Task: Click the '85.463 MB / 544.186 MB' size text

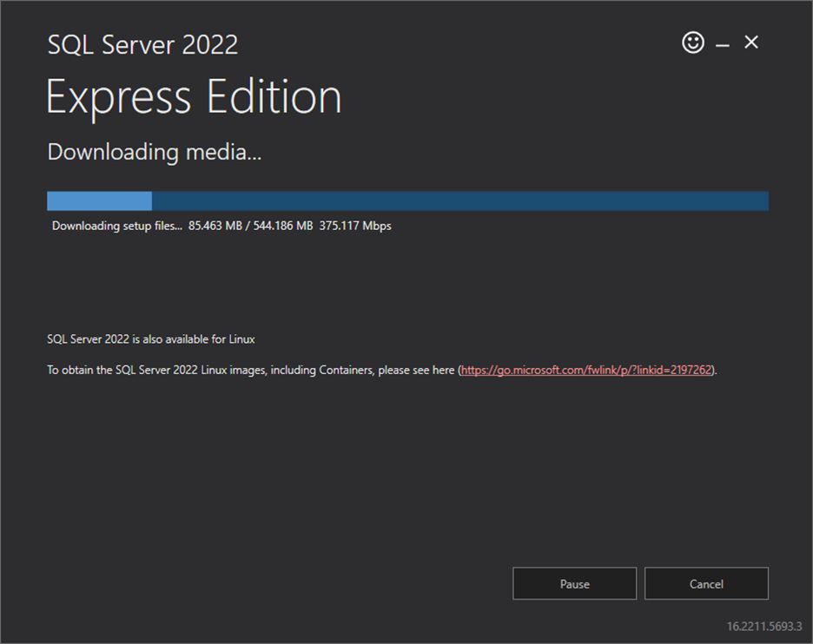Action: click(250, 226)
